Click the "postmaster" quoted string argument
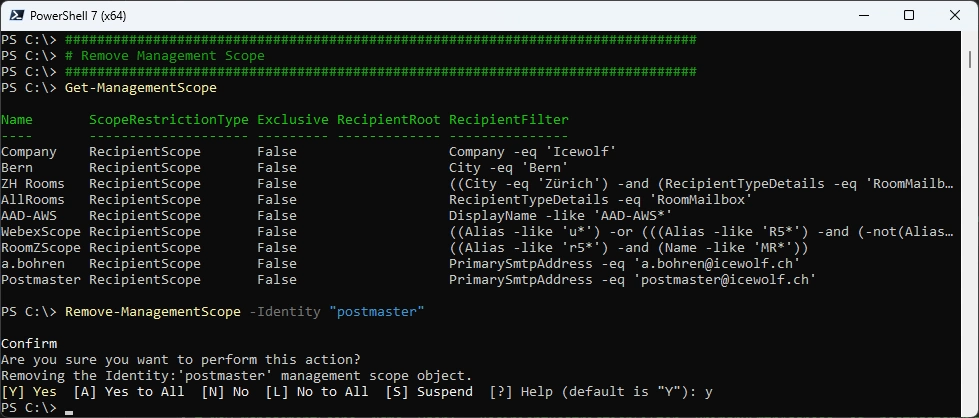 click(377, 312)
